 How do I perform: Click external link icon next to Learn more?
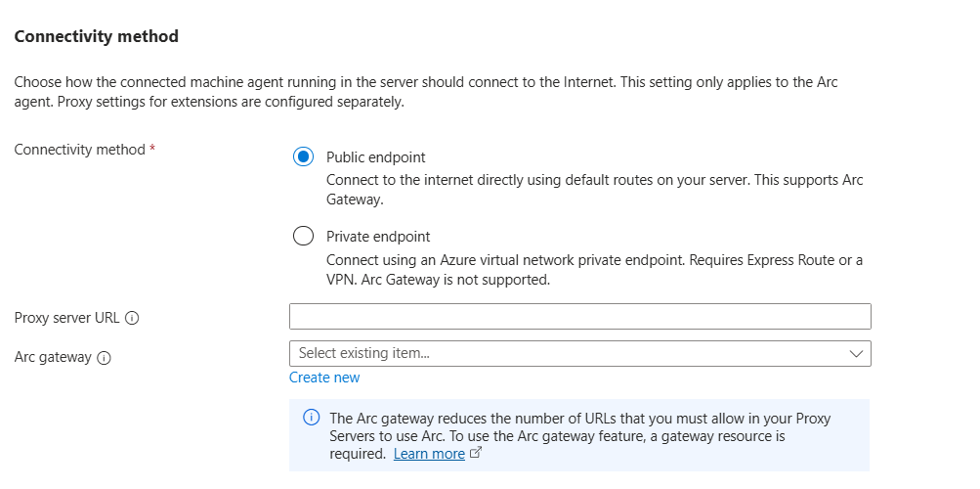476,454
